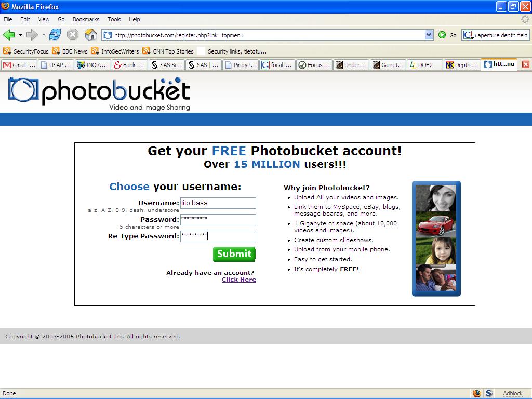Open the Tools menu

pyautogui.click(x=114, y=19)
